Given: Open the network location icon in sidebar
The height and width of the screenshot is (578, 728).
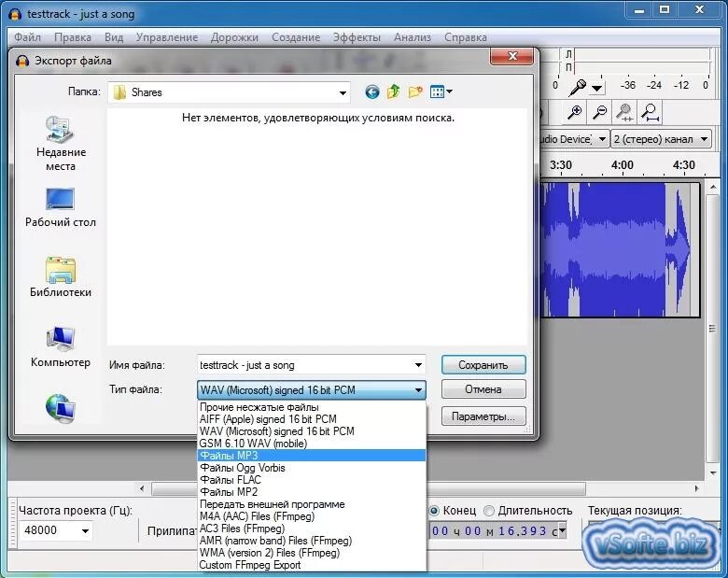Looking at the screenshot, I should click(x=61, y=408).
